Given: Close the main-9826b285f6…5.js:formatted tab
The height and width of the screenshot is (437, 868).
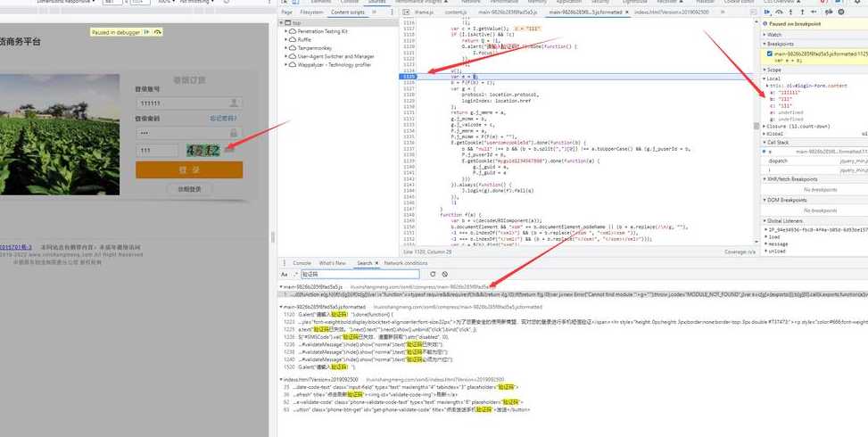Looking at the screenshot, I should 628,12.
